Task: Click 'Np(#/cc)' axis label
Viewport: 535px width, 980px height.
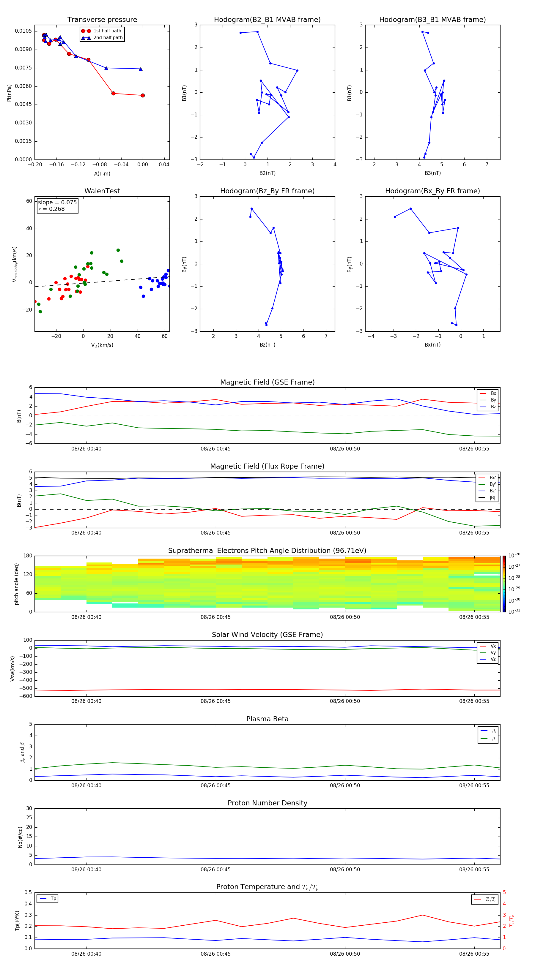Action: tap(20, 837)
